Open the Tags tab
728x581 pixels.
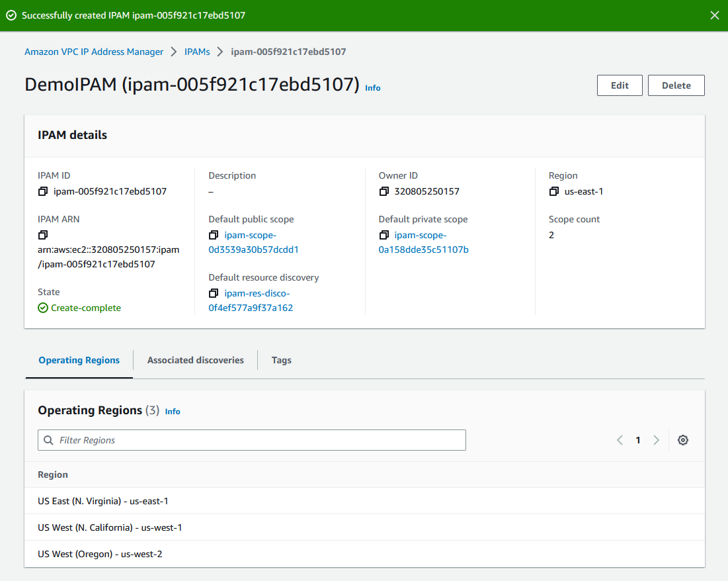coord(281,360)
